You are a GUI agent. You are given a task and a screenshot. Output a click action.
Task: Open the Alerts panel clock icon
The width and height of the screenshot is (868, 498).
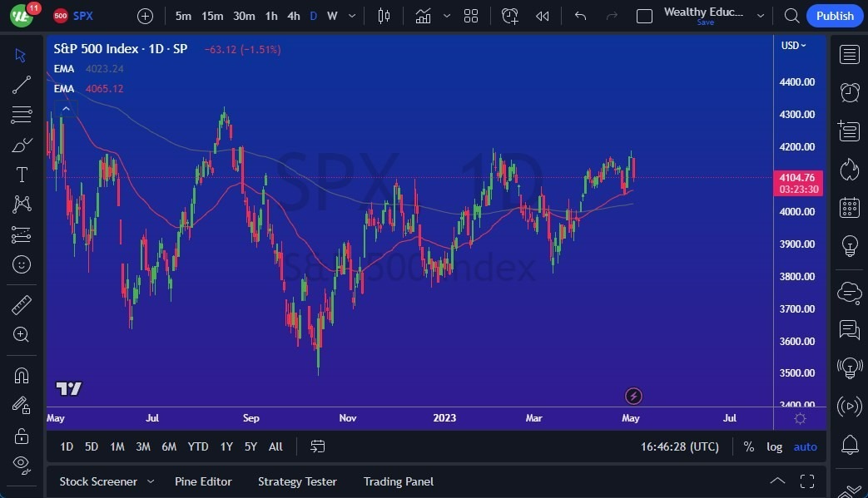coord(849,92)
